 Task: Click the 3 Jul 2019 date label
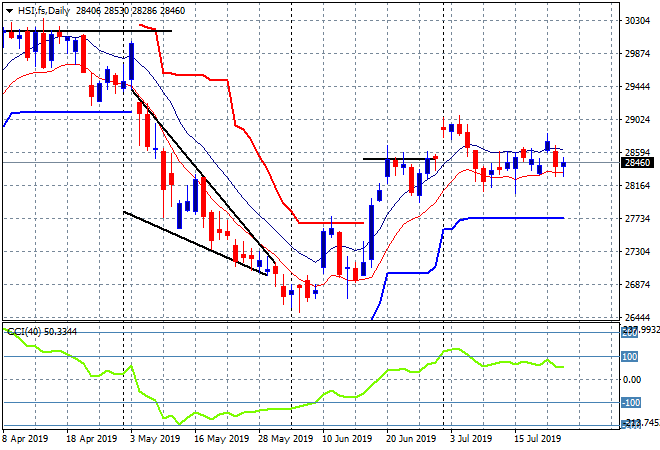[x=468, y=438]
